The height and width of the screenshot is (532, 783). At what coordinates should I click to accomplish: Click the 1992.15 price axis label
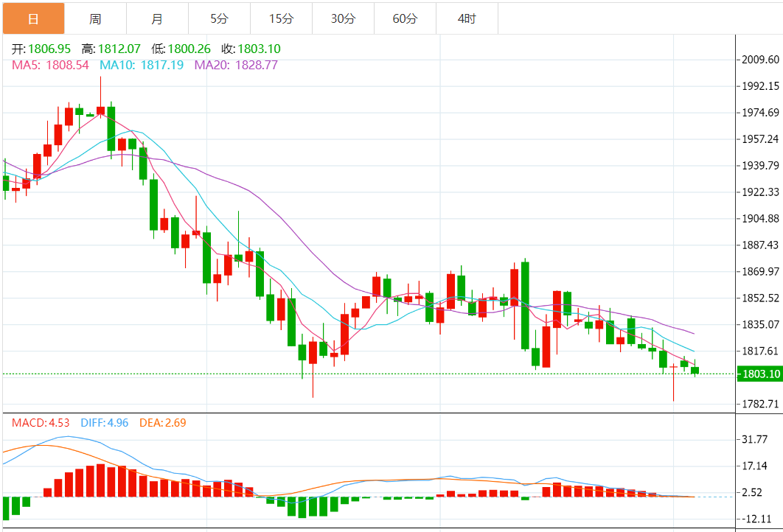[761, 86]
